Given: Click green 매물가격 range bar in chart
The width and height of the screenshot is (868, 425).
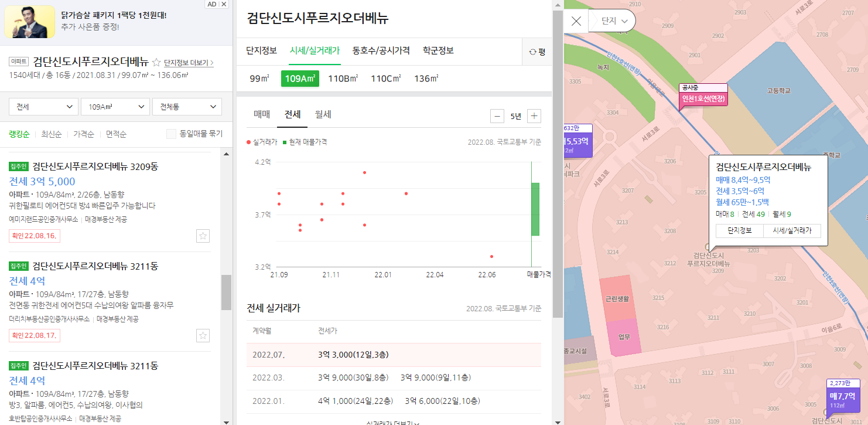Looking at the screenshot, I should (535, 209).
